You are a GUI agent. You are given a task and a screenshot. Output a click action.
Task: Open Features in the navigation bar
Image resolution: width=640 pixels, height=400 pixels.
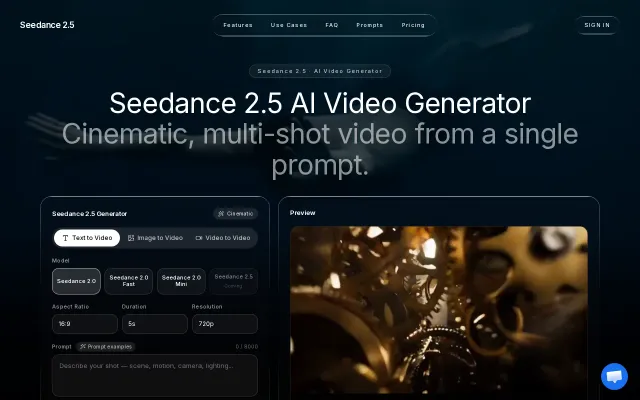238,25
